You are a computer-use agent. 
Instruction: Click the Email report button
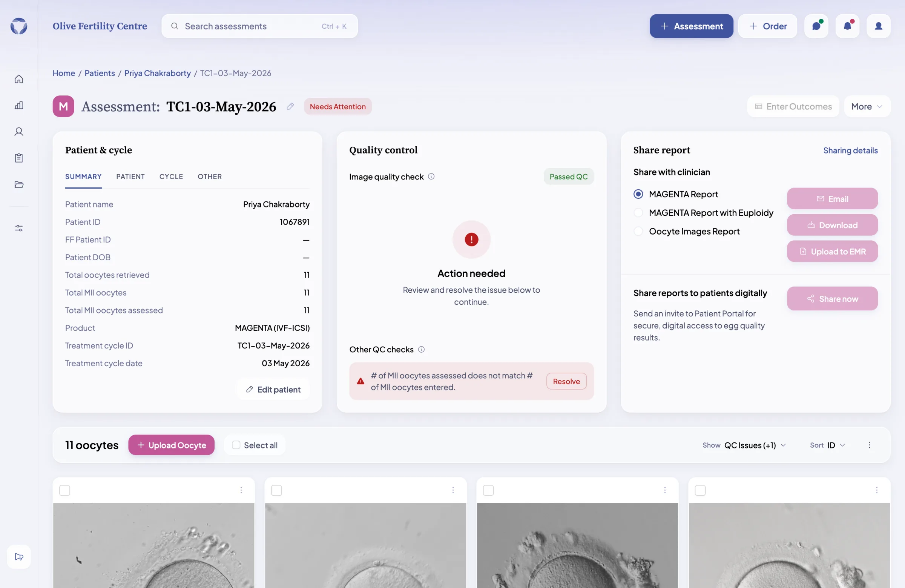click(832, 198)
